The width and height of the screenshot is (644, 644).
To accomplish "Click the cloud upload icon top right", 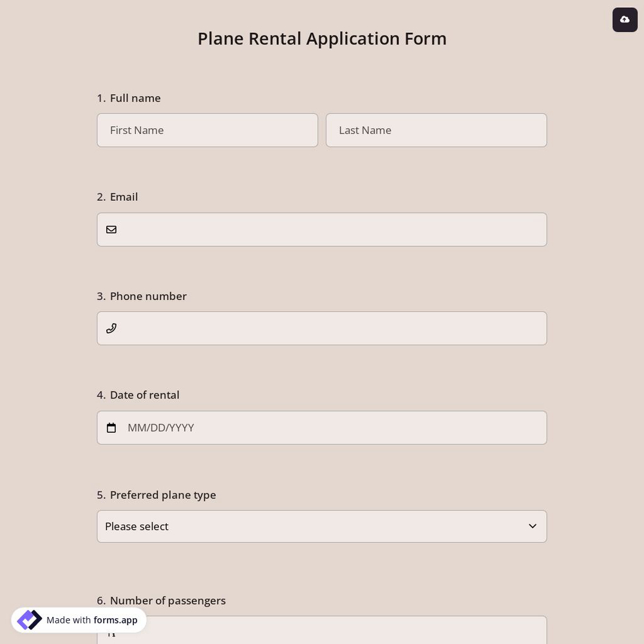I will point(625,19).
